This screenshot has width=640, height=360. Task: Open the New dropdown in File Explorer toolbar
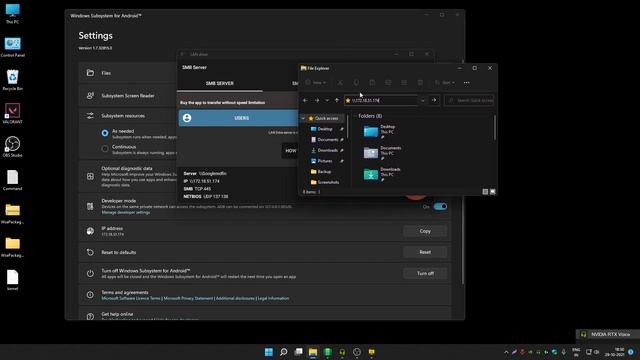(x=316, y=83)
